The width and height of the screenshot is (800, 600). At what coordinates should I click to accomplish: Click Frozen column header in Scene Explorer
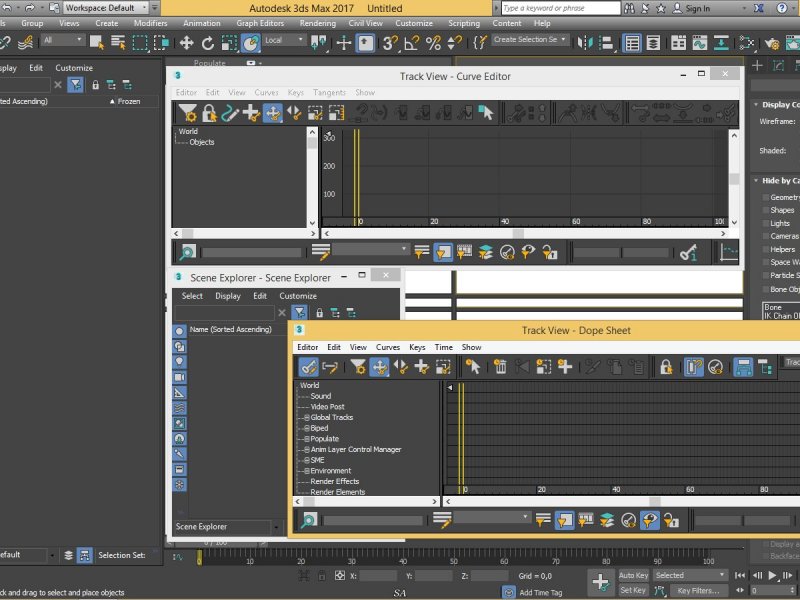point(129,102)
